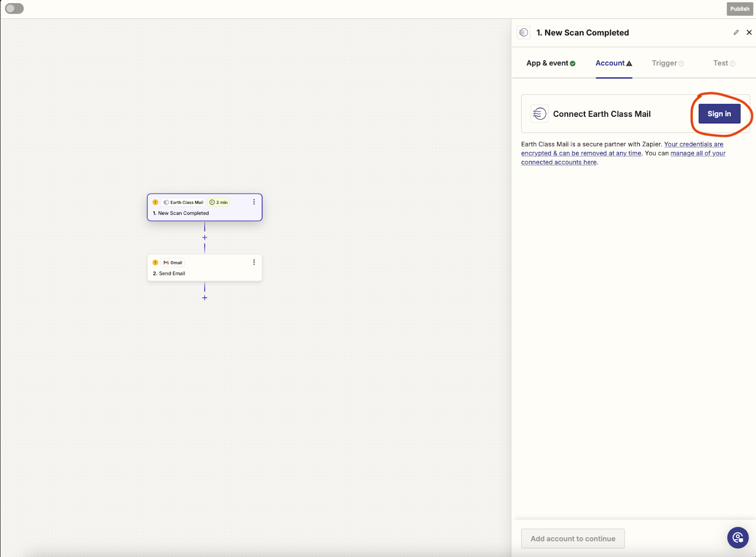Click the warning icon on Gmail step
Viewport: 756px width, 557px height.
coord(155,262)
